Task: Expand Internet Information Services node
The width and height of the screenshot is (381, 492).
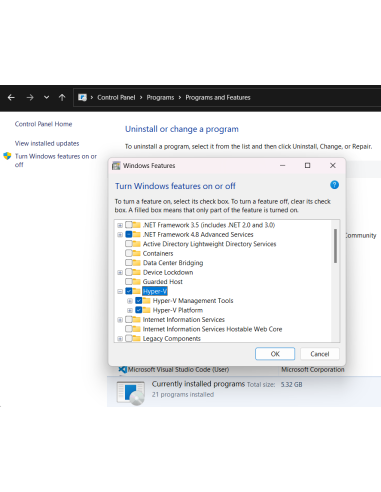Action: tap(120, 320)
